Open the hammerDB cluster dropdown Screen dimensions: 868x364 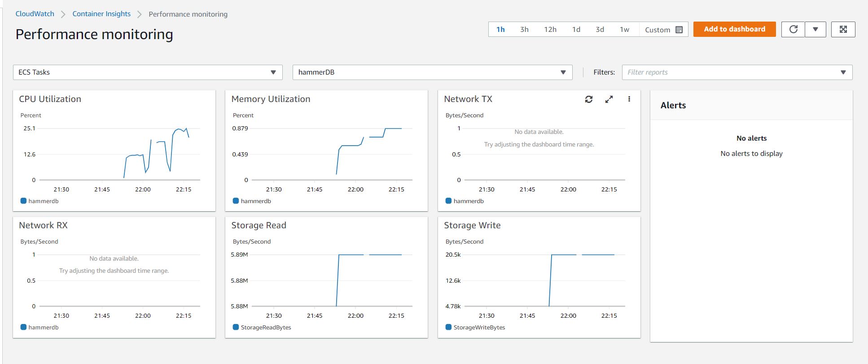[x=432, y=72]
